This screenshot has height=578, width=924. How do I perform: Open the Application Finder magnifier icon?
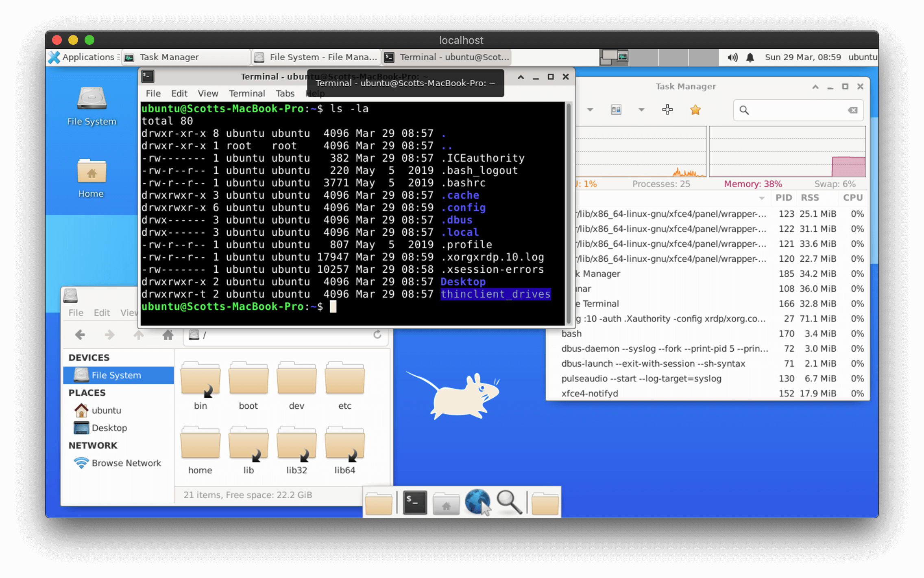click(x=509, y=502)
